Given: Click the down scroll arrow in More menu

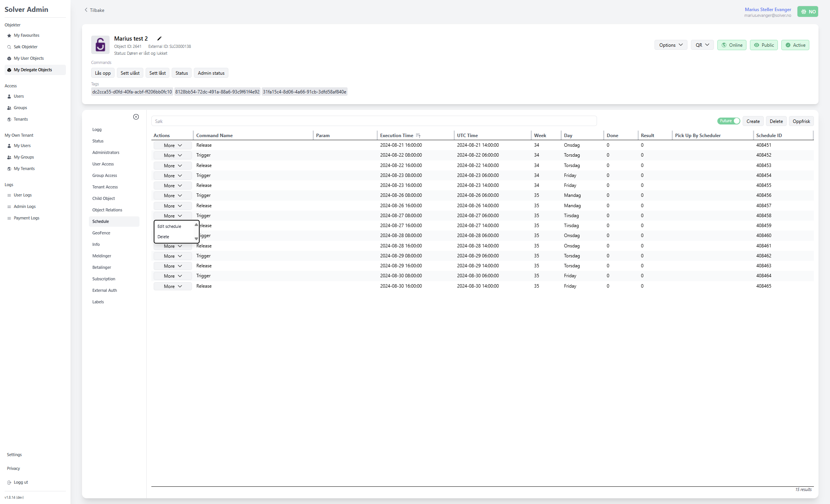Looking at the screenshot, I should coord(196,239).
